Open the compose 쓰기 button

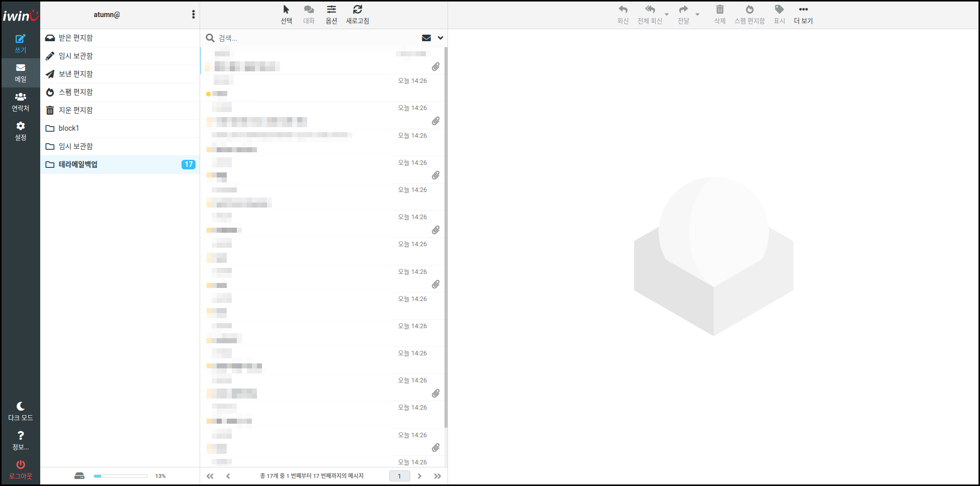click(21, 44)
